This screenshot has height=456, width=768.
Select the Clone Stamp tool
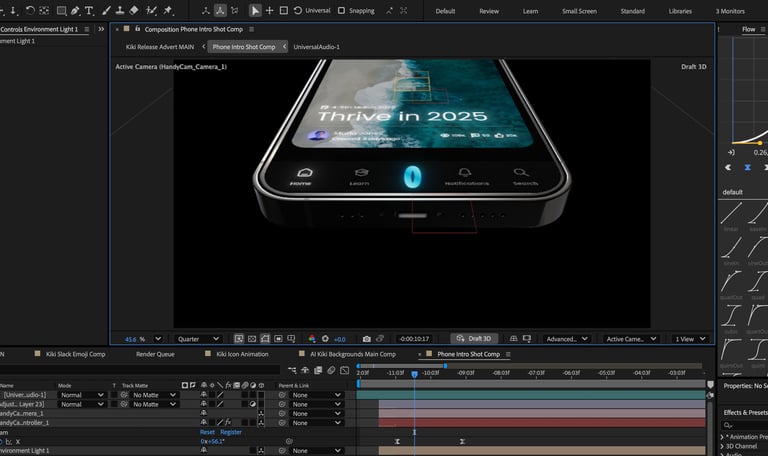pyautogui.click(x=120, y=10)
